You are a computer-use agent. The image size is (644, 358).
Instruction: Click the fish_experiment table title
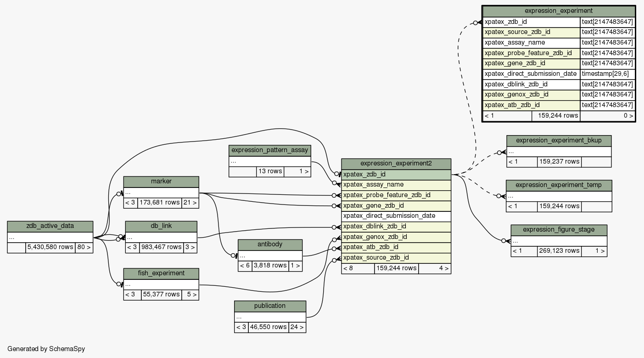[x=161, y=273]
